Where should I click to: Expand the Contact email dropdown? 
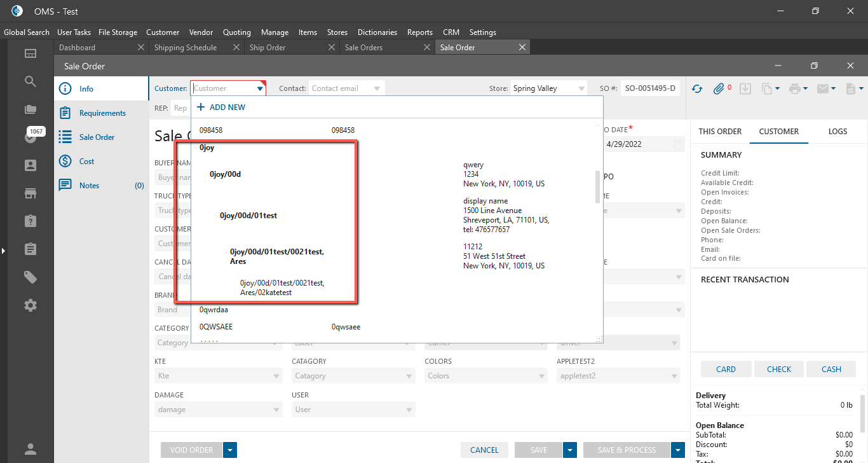pyautogui.click(x=377, y=89)
